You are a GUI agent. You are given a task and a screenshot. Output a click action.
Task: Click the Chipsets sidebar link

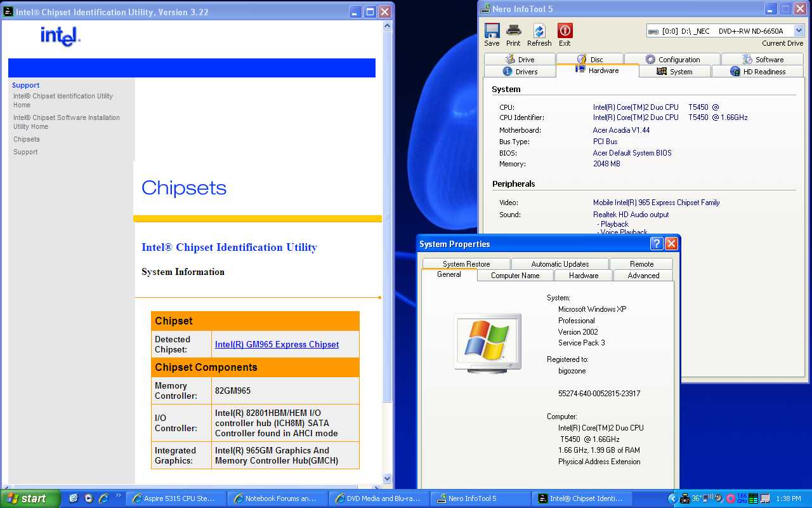click(x=27, y=139)
